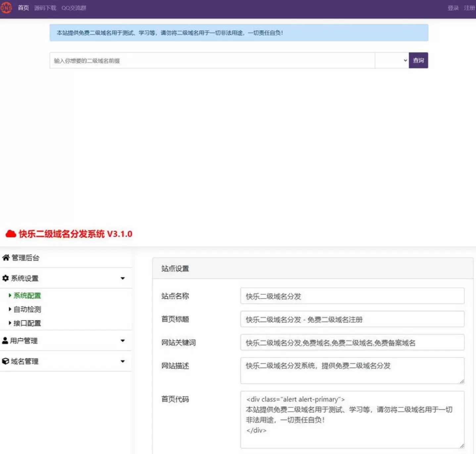Click the 查询 button
The height and width of the screenshot is (454, 476).
tap(418, 60)
